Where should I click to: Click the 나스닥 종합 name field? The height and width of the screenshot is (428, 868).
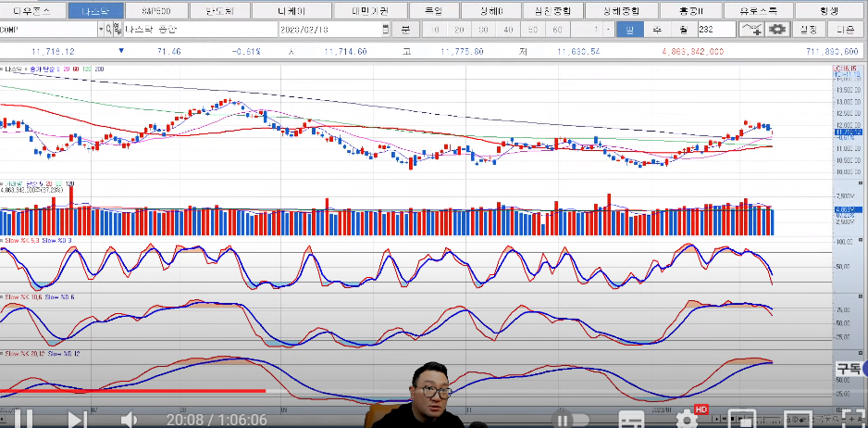tap(199, 30)
